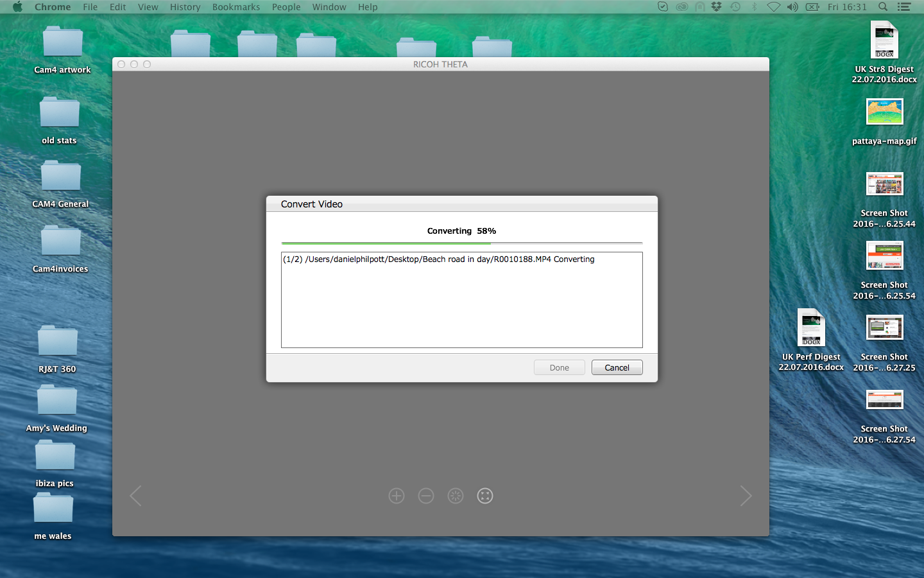Open the Wi-Fi status menu

point(773,7)
